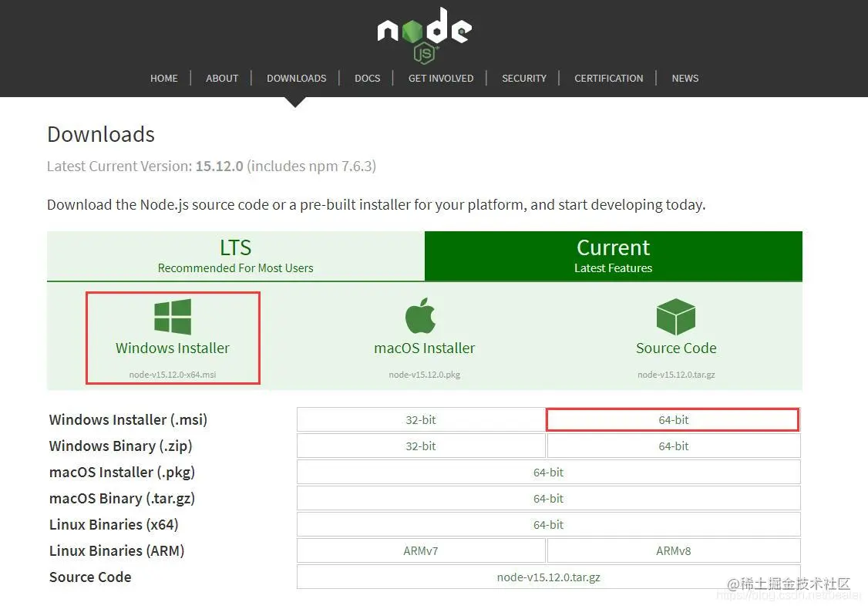Screen dimensions: 868x609
Task: Click the Linux Binaries (x64) row label
Action: 113,524
